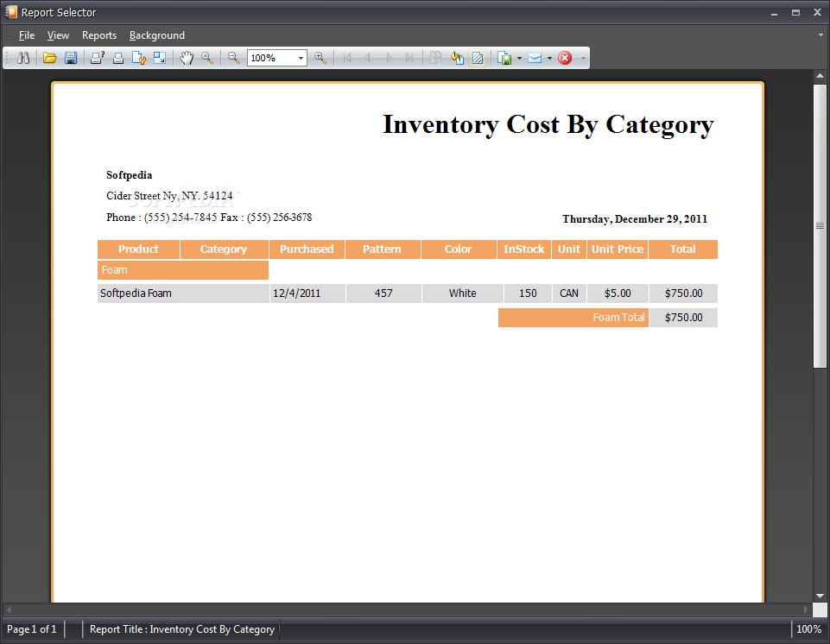
Task: Open the Print dialog (printer with question mark)
Action: click(x=98, y=58)
